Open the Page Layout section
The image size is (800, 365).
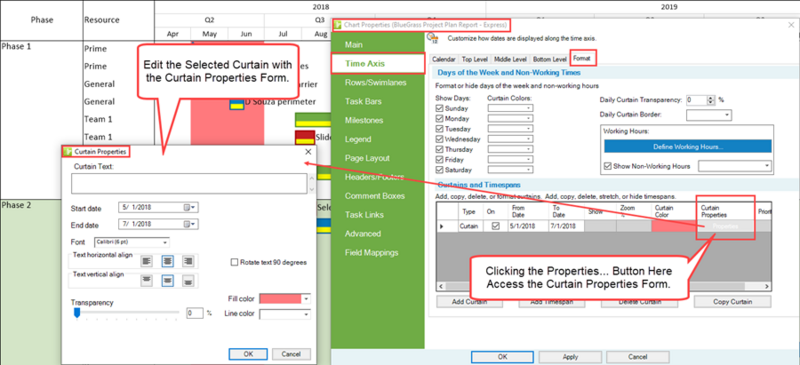pos(367,158)
